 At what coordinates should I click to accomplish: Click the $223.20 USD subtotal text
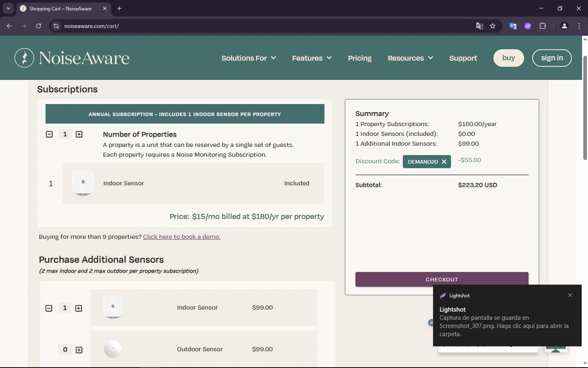tap(477, 185)
